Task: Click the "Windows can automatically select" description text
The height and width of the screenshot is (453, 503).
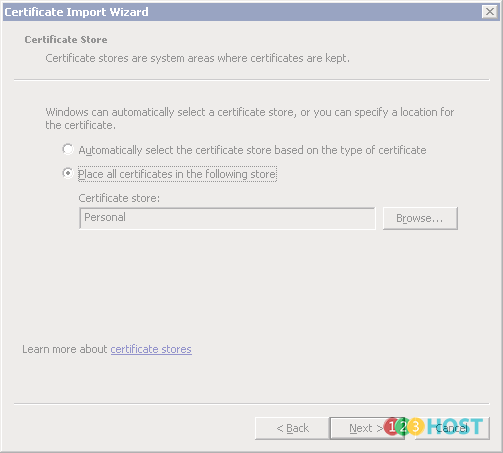Action: pyautogui.click(x=250, y=119)
